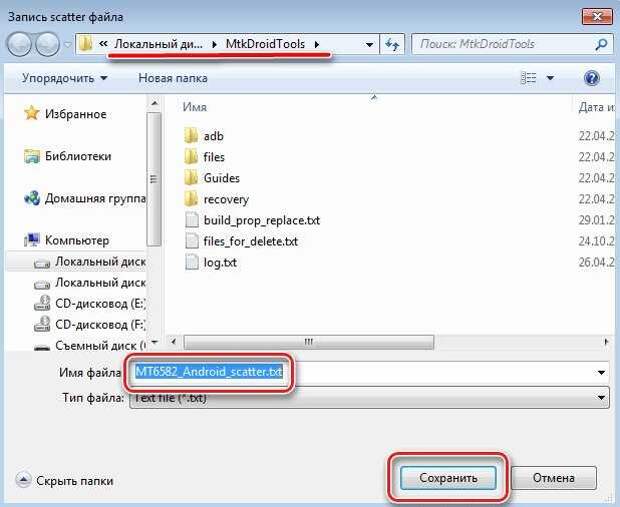
Task: Click Новая папка to create folder
Action: point(173,77)
